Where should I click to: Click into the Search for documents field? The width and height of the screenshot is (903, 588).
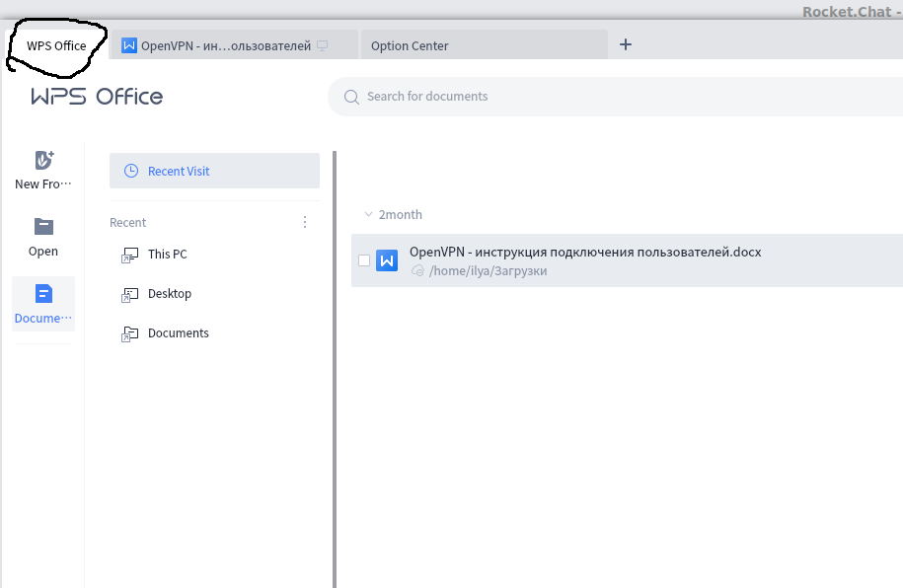615,97
